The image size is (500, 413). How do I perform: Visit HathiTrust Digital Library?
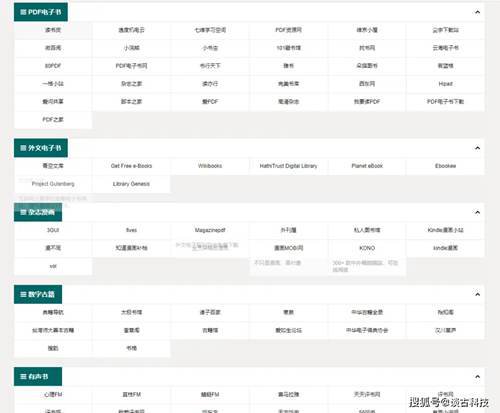tap(288, 166)
